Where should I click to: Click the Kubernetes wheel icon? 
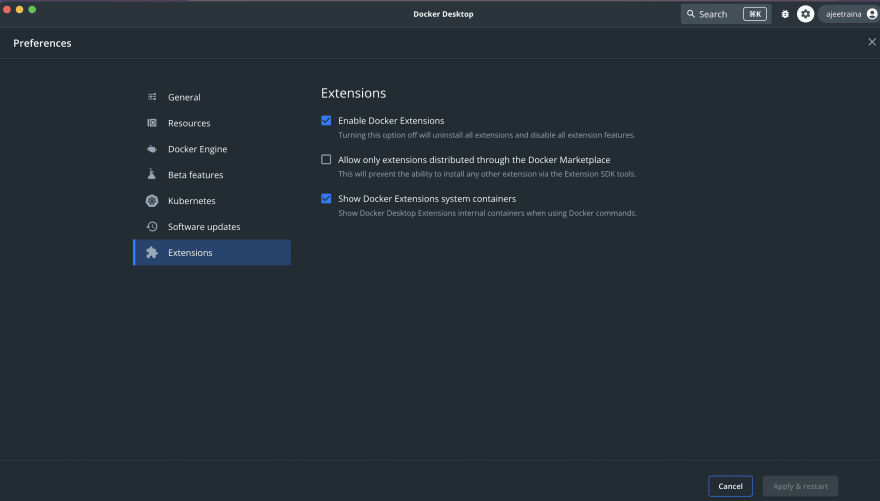(152, 200)
